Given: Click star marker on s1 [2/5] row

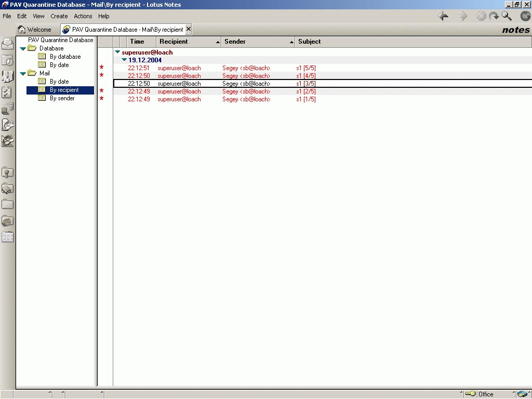Looking at the screenshot, I should (x=101, y=90).
